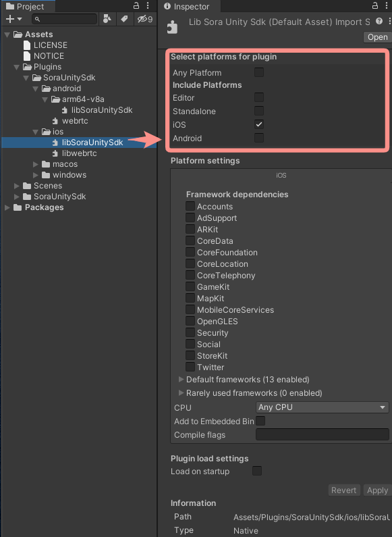
Task: Click the Inspector help question mark icon
Action: click(379, 21)
